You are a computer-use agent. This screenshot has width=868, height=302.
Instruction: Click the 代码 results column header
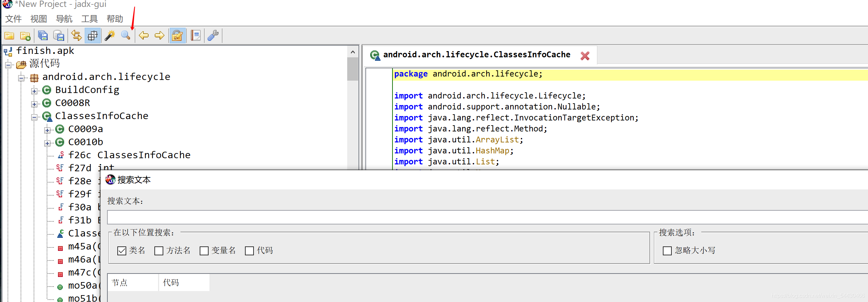[x=184, y=282]
